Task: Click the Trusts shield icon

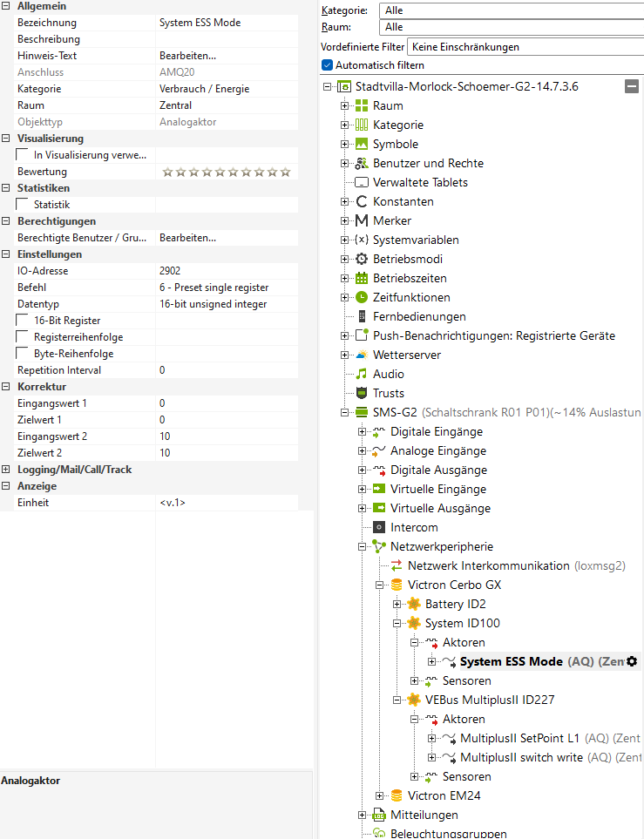Action: (362, 393)
